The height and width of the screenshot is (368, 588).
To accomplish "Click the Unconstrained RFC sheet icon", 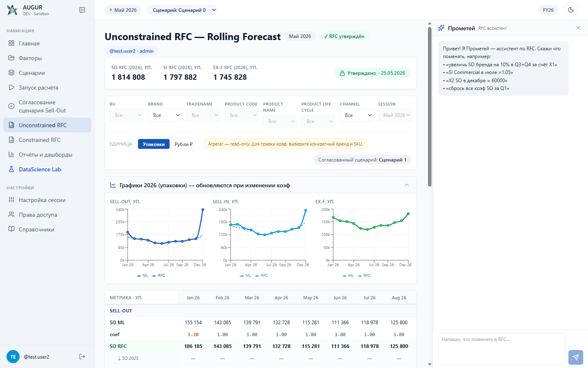I will point(11,125).
